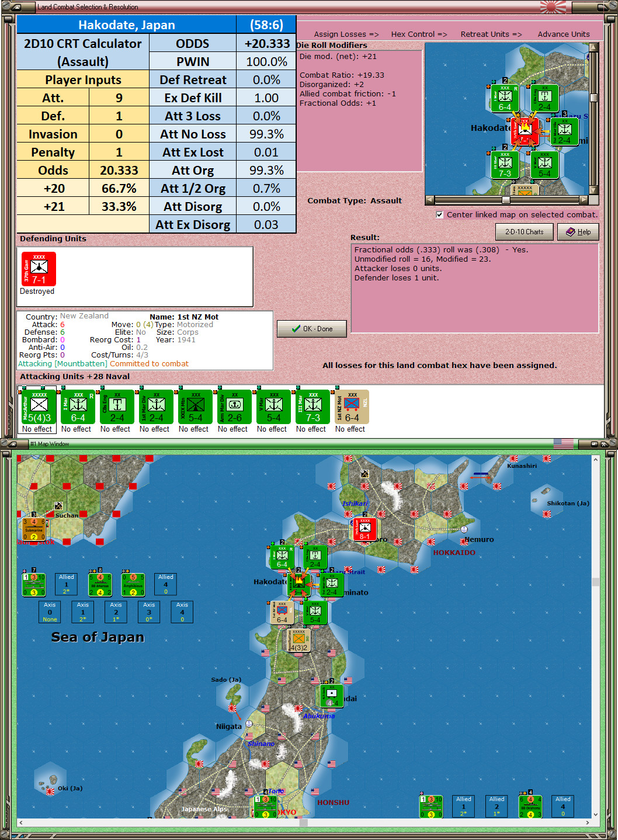Select the Amphibious naval counter
Image resolution: width=618 pixels, height=840 pixels.
133,584
